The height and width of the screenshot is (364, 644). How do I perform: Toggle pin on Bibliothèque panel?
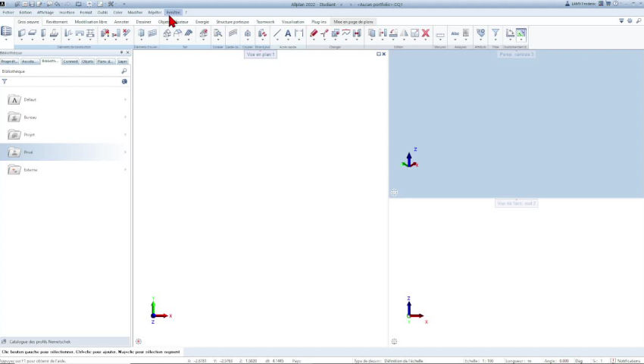point(121,53)
